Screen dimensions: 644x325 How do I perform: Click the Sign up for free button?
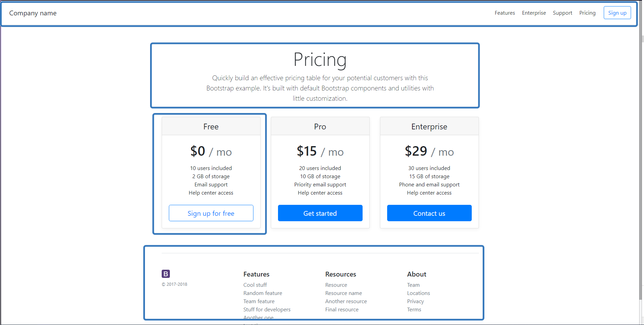tap(211, 213)
